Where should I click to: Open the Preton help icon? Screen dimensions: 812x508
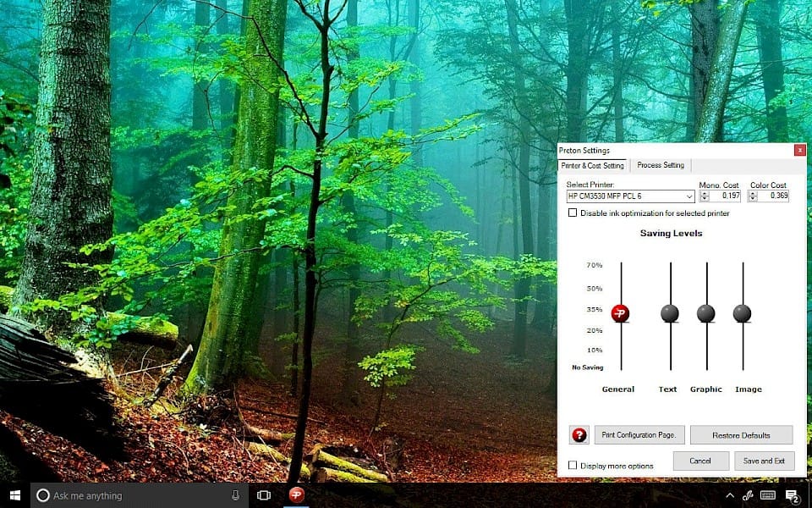pos(579,434)
